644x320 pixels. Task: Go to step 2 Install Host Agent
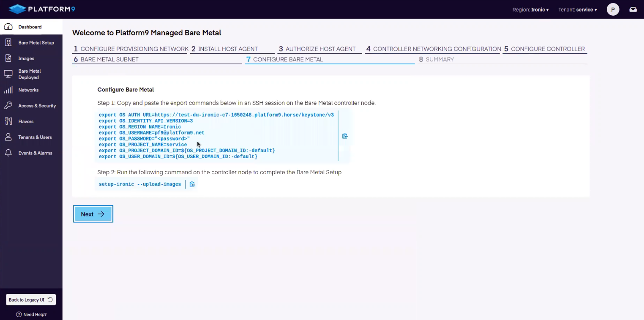click(x=232, y=49)
